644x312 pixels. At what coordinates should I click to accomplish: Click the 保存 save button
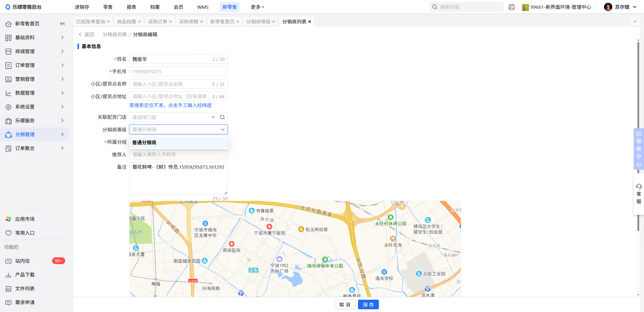pos(368,304)
